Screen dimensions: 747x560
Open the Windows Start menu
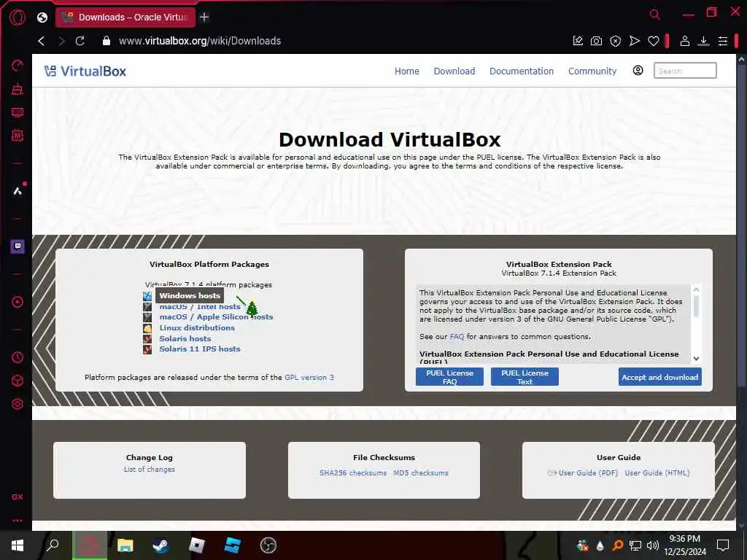click(x=18, y=545)
